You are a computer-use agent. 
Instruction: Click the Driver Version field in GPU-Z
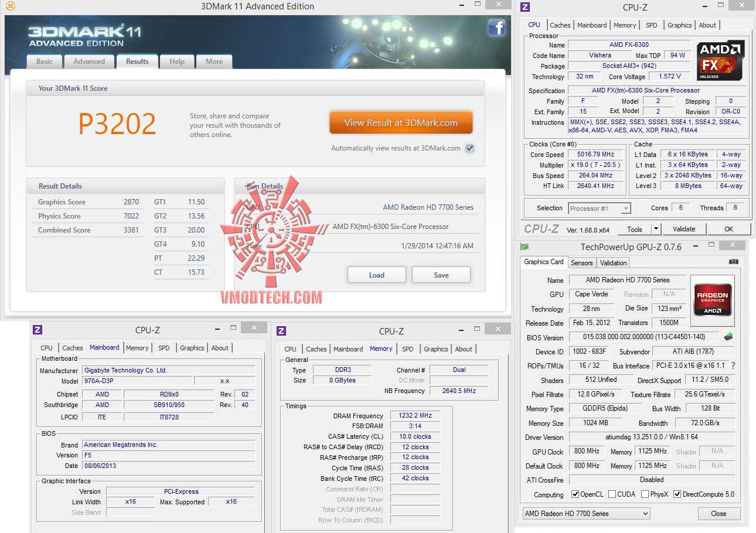pyautogui.click(x=652, y=437)
